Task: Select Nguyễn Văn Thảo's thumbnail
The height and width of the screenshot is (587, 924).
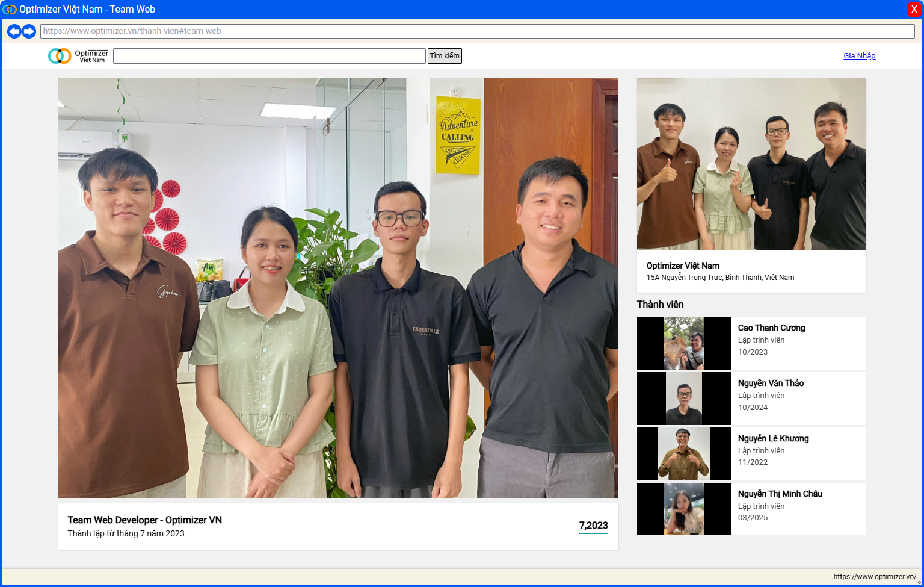Action: [684, 399]
